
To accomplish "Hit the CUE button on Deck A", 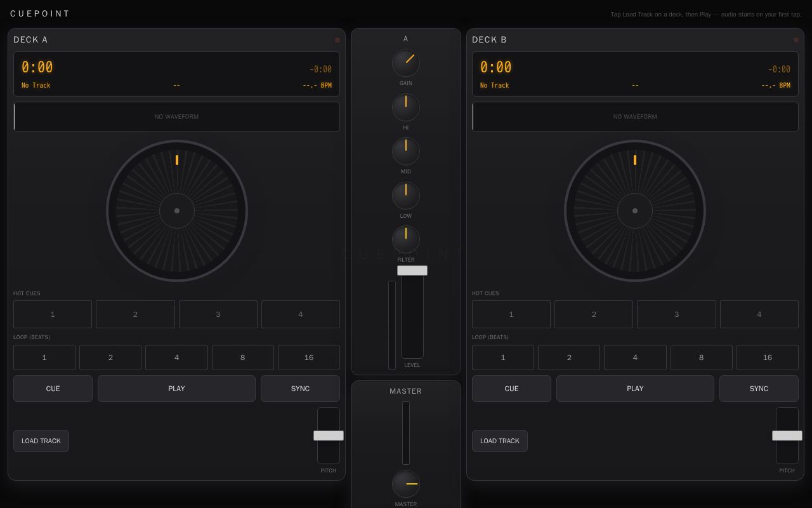I will pyautogui.click(x=53, y=389).
